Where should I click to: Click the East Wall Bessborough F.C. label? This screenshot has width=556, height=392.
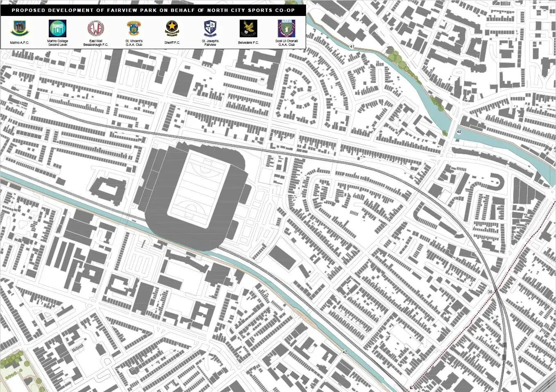point(96,43)
